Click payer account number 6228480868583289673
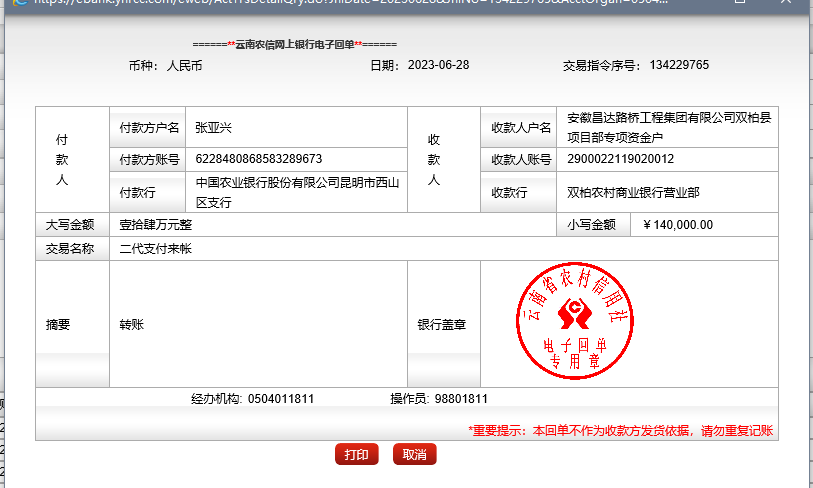813x488 pixels. point(258,159)
